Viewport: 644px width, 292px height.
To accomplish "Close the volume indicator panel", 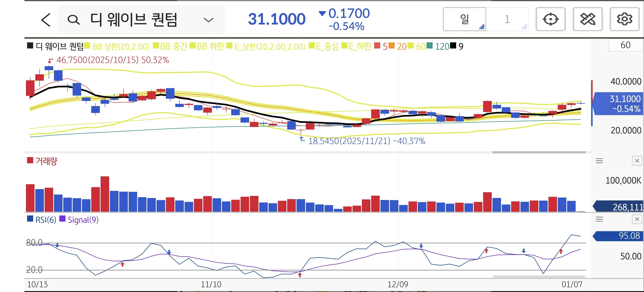I will 637,161.
